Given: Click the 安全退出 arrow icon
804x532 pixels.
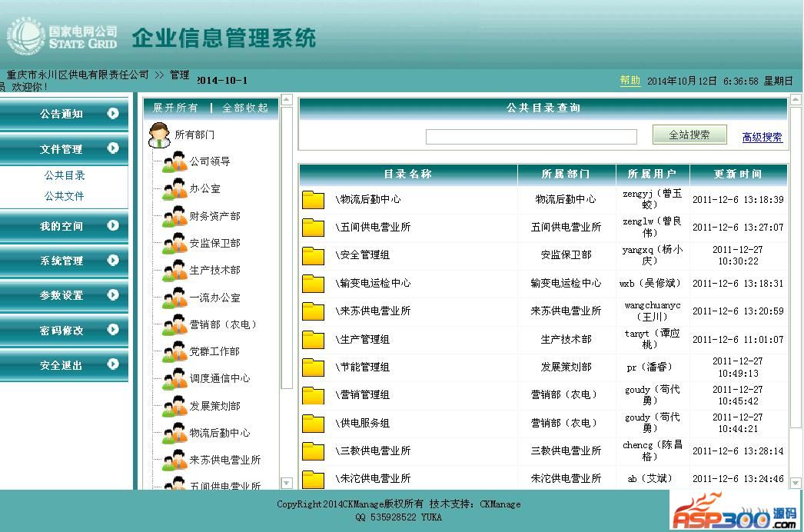Looking at the screenshot, I should [x=113, y=364].
